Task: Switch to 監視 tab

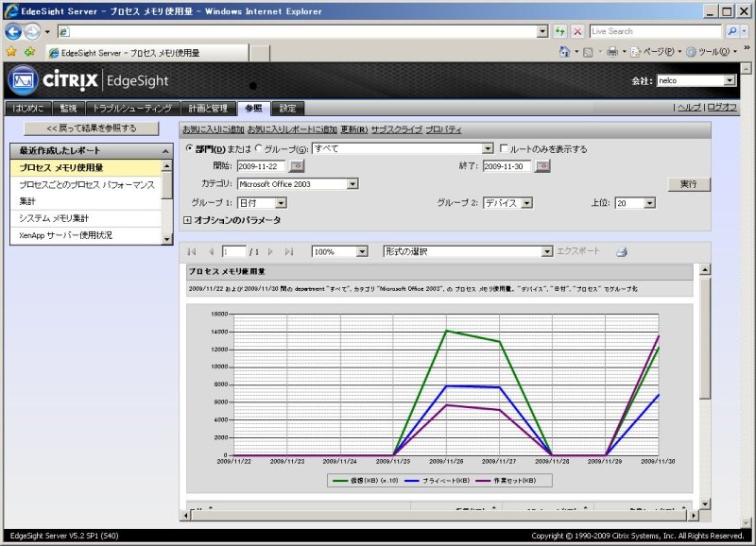Action: pyautogui.click(x=68, y=109)
